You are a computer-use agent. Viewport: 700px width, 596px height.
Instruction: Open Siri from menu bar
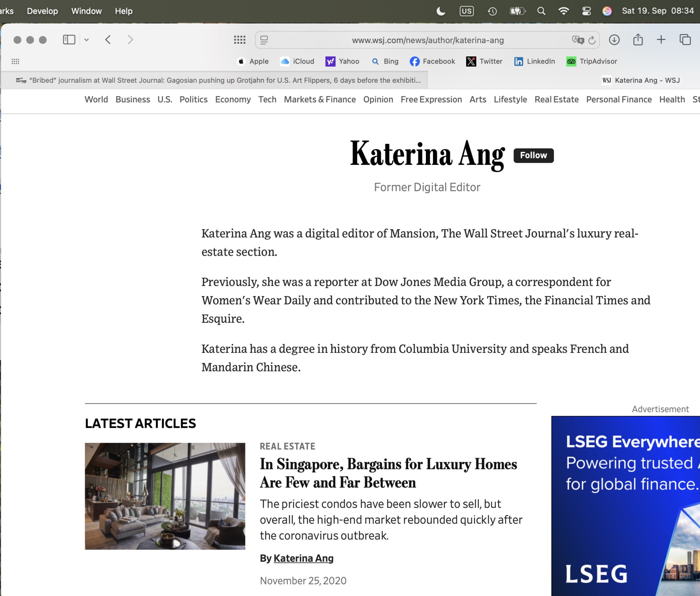pos(607,11)
